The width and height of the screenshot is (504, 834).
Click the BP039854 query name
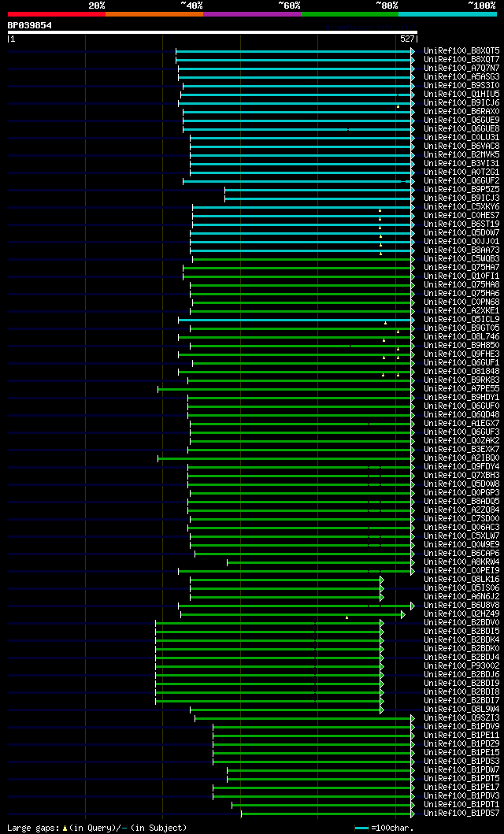[x=30, y=25]
